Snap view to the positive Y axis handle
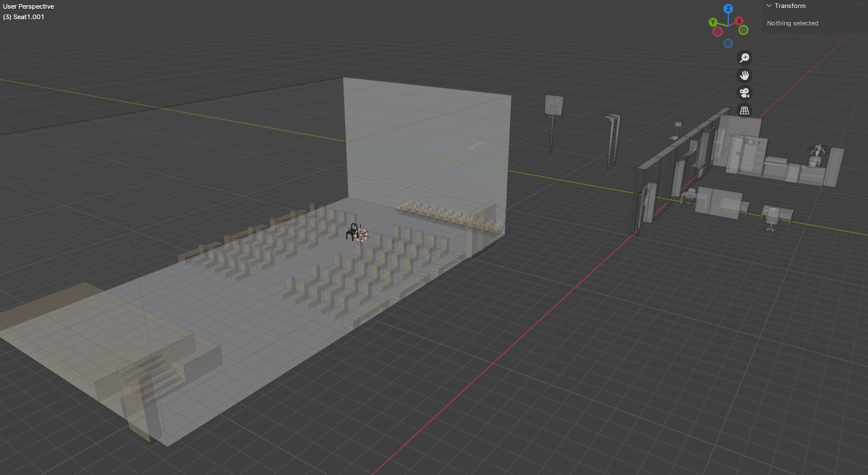Image resolution: width=868 pixels, height=475 pixels. click(713, 23)
